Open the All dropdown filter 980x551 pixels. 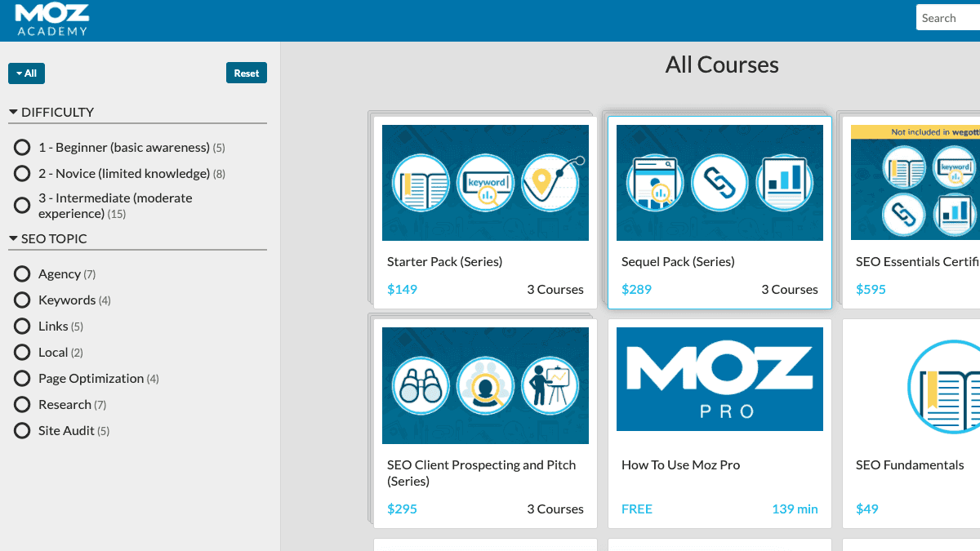click(26, 73)
